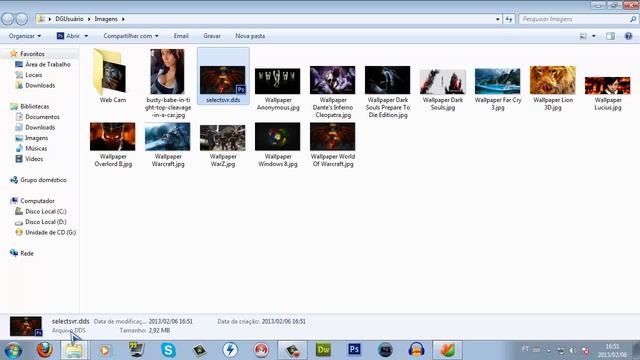640x360 pixels.
Task: Open Músicas library
Action: [36, 149]
